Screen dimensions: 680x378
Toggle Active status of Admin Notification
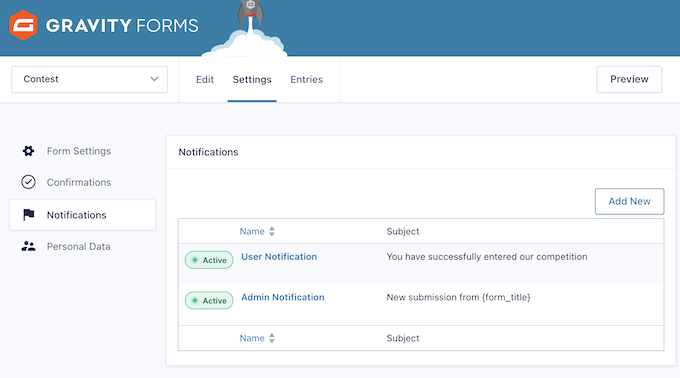coord(209,300)
